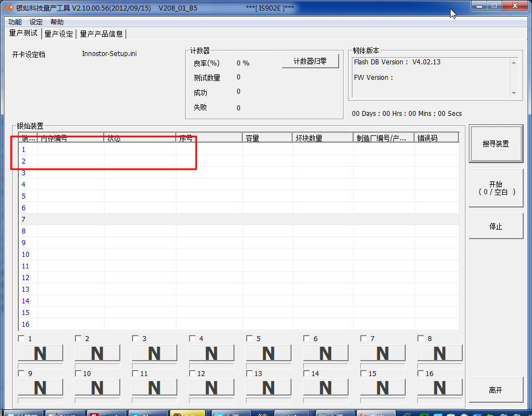Click the 计数器归零 reset counter button
The height and width of the screenshot is (416, 532).
pos(310,61)
